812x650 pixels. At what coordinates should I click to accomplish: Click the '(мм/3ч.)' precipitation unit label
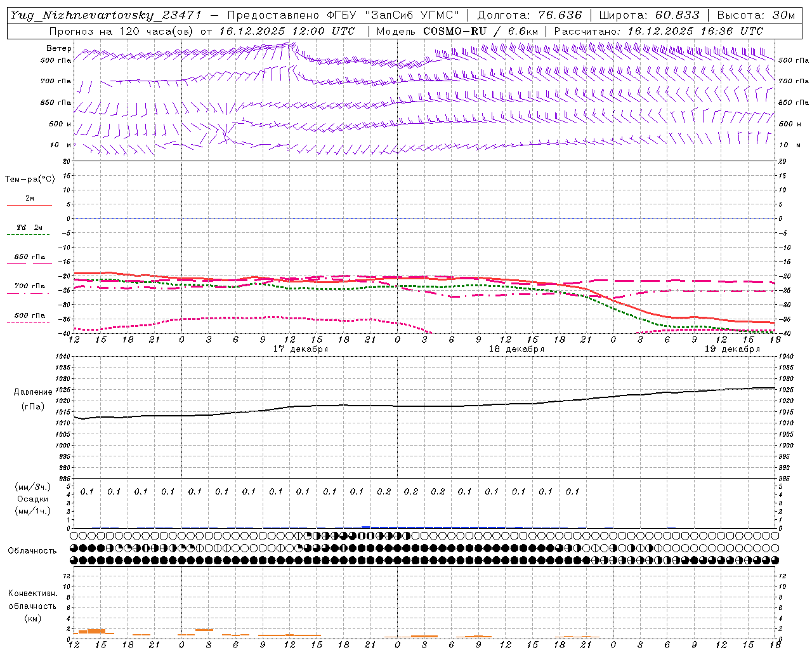click(33, 487)
